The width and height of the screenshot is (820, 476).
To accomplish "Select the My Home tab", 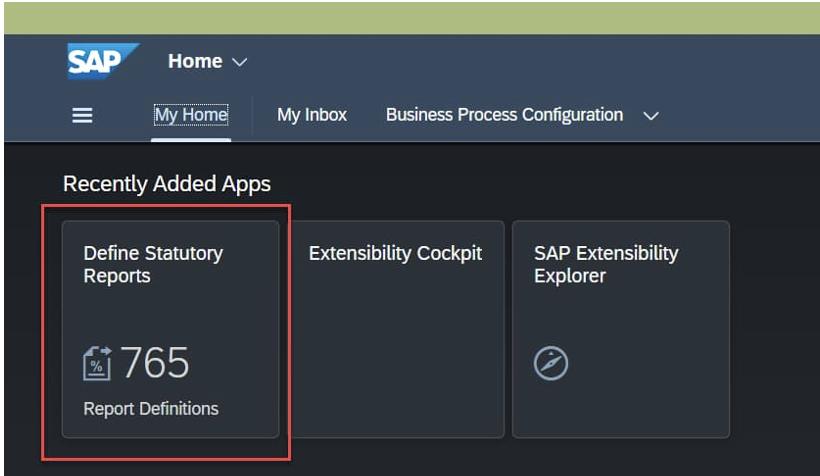I will tap(191, 115).
